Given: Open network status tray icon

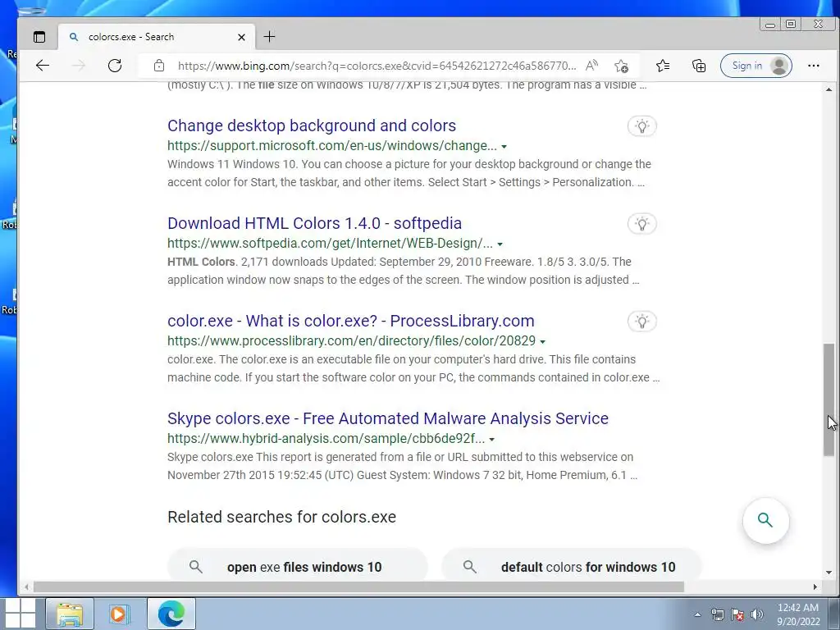Looking at the screenshot, I should tap(717, 614).
